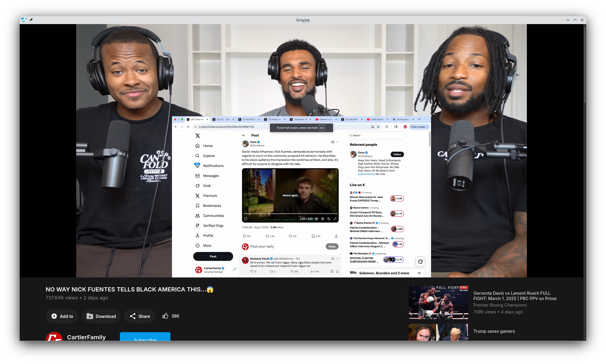
Task: Subscribe to CartierFamily channel
Action: (145, 337)
